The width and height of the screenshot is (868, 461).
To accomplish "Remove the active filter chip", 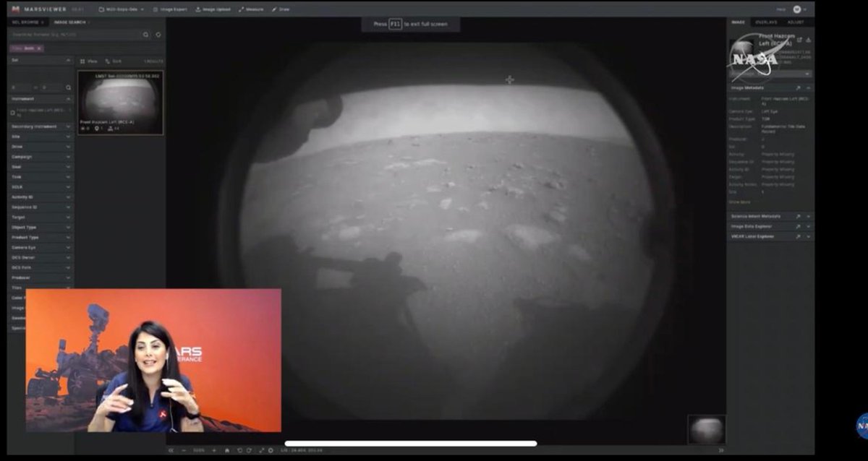I will coord(39,48).
